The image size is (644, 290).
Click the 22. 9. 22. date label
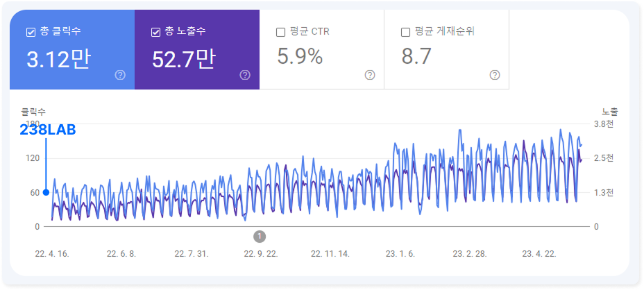[x=261, y=254]
